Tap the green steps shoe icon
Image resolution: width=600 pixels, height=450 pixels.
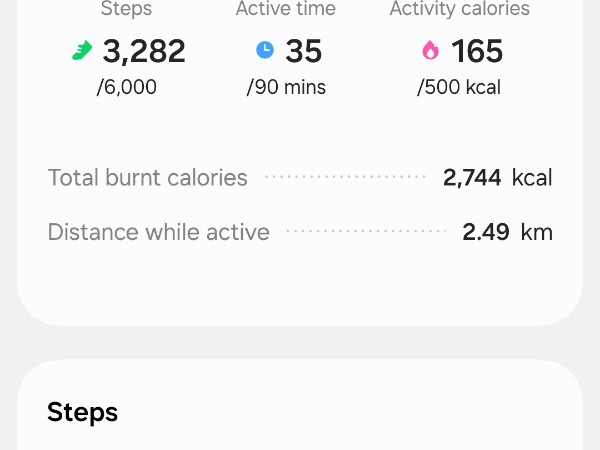82,51
